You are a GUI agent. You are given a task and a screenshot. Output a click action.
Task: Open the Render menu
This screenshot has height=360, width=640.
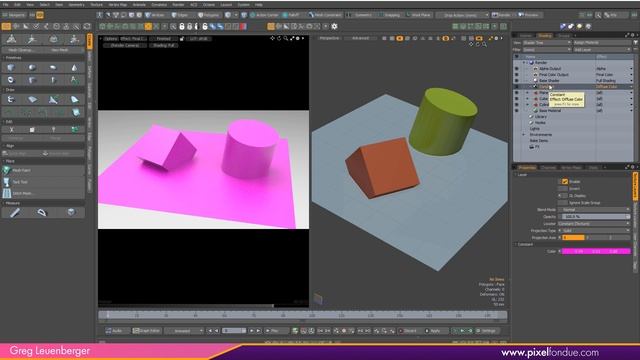[178, 4]
